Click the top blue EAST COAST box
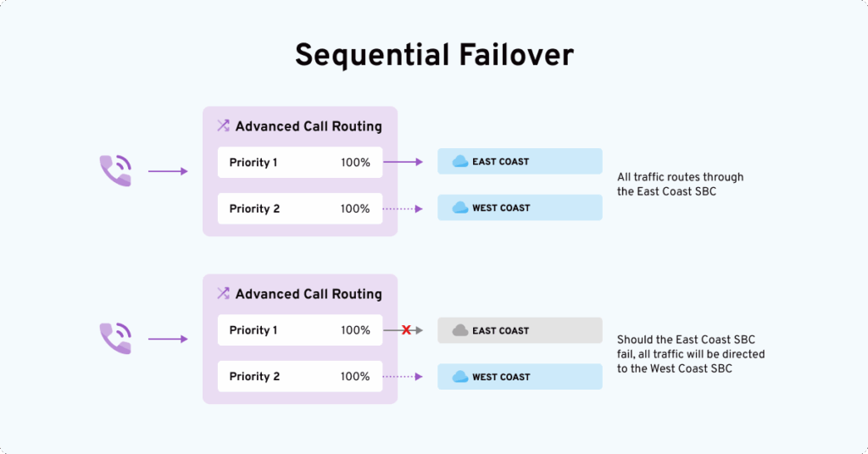Image resolution: width=868 pixels, height=454 pixels. (x=520, y=161)
